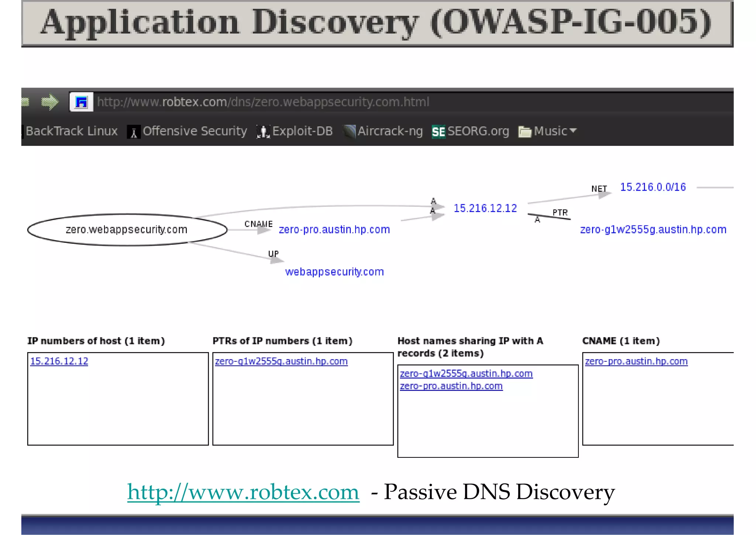Click the green forward arrow button

click(50, 102)
